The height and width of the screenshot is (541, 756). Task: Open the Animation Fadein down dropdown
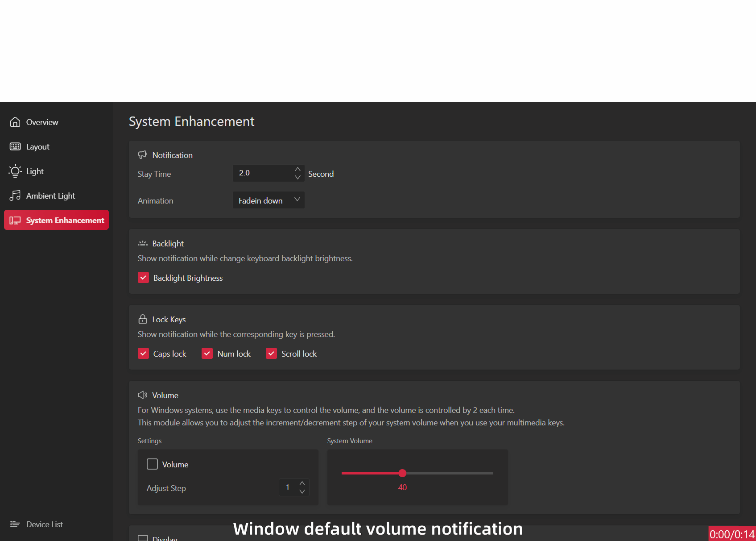269,200
